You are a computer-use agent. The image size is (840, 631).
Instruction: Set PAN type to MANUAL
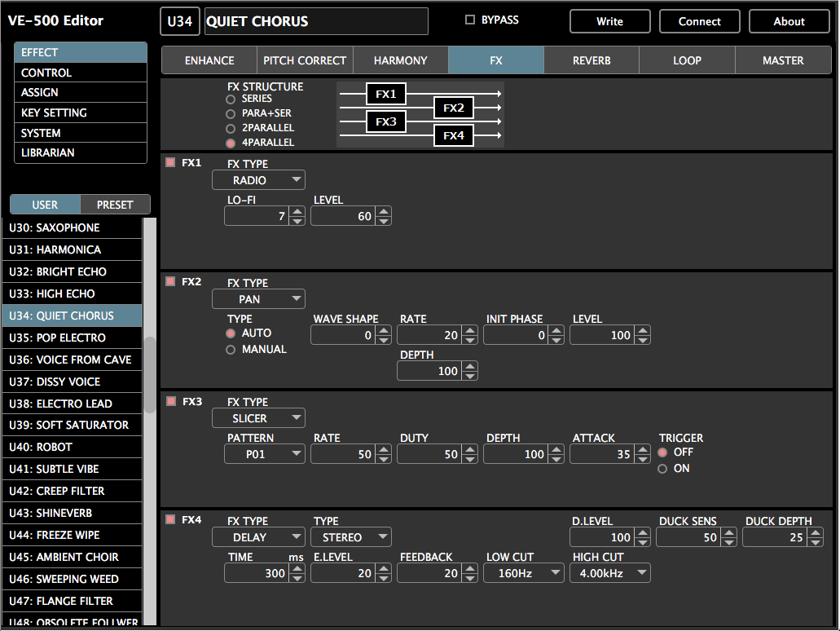[x=231, y=350]
